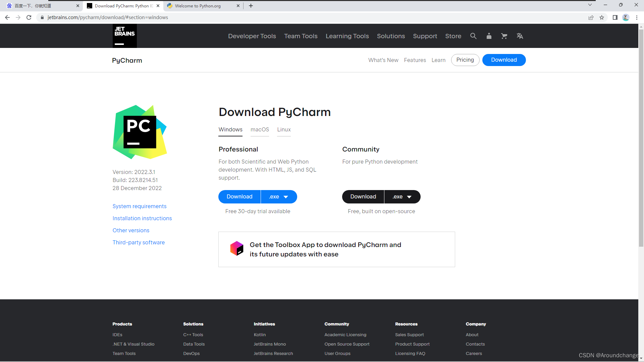Download PyCharm Community edition
Image resolution: width=644 pixels, height=362 pixels.
pyautogui.click(x=363, y=197)
